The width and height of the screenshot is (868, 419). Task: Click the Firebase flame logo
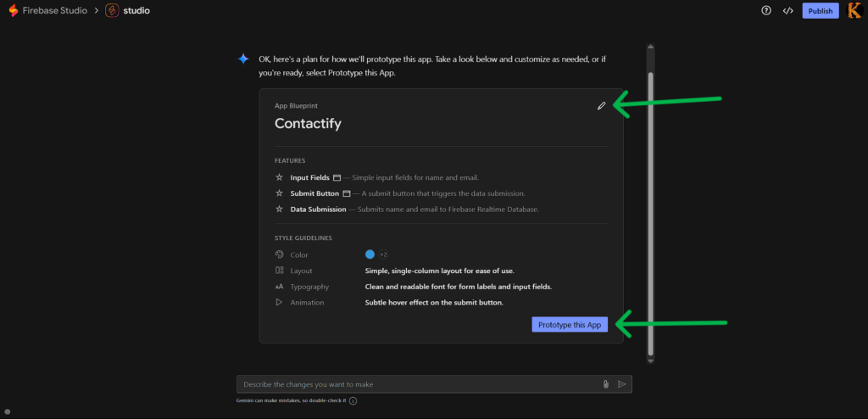pos(14,10)
